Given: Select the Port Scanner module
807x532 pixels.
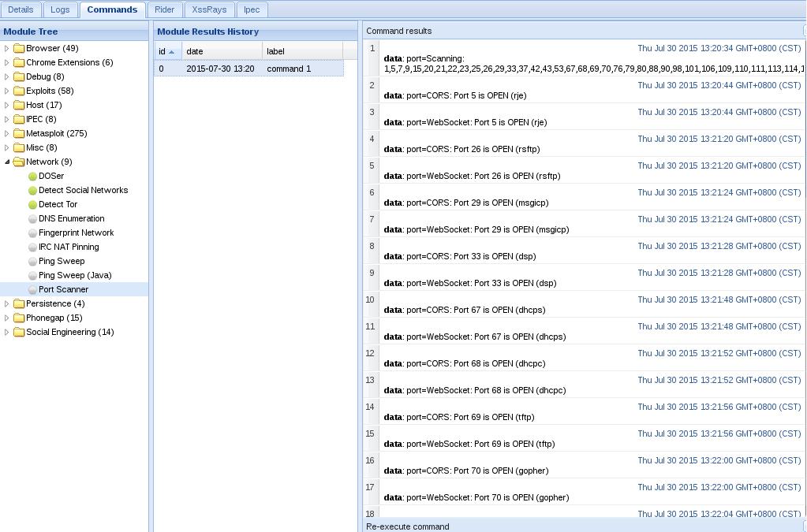Looking at the screenshot, I should tap(63, 290).
